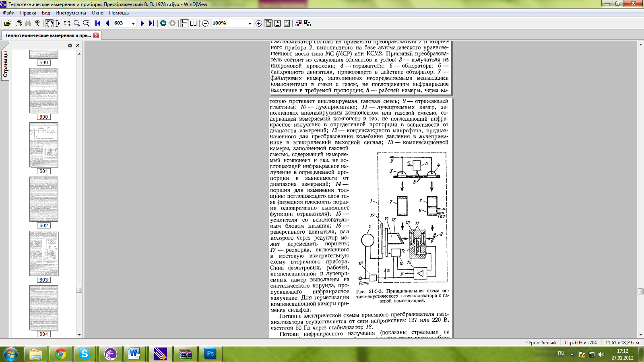Click inside the page number field

click(x=121, y=23)
